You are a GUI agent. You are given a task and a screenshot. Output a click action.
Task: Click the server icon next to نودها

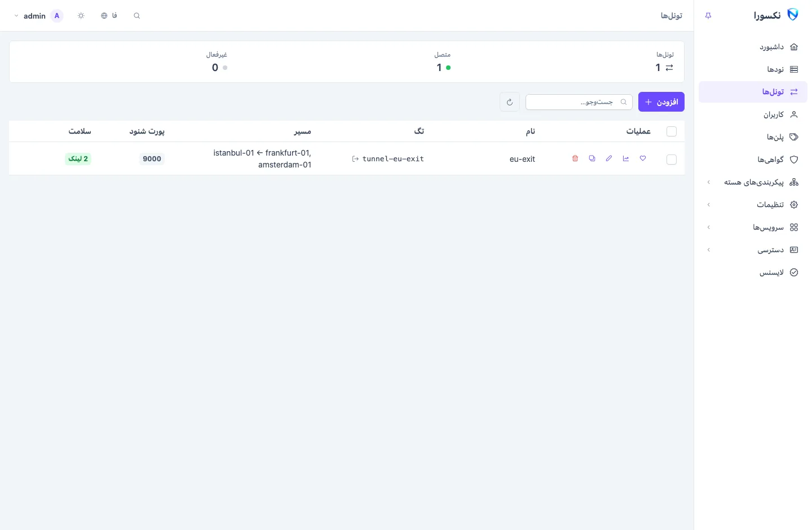pyautogui.click(x=794, y=69)
